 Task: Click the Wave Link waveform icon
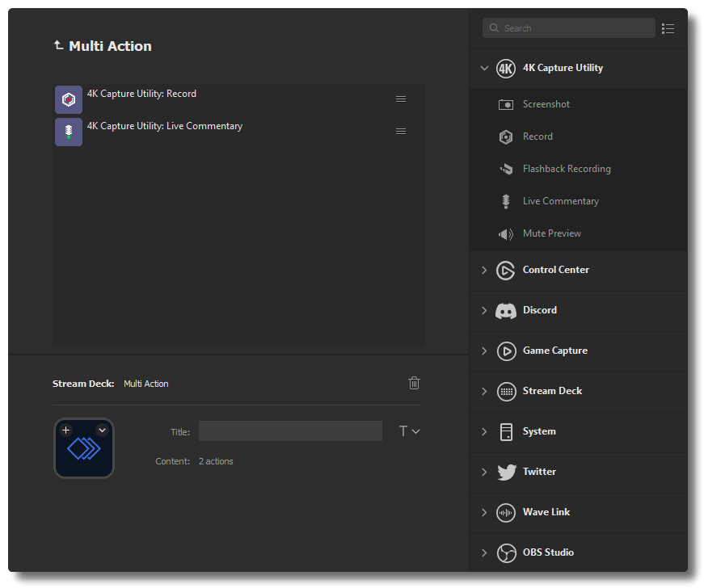tap(505, 513)
